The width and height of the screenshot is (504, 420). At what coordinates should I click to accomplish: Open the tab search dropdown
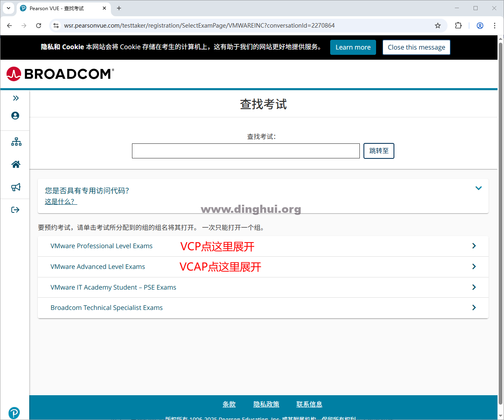point(9,8)
